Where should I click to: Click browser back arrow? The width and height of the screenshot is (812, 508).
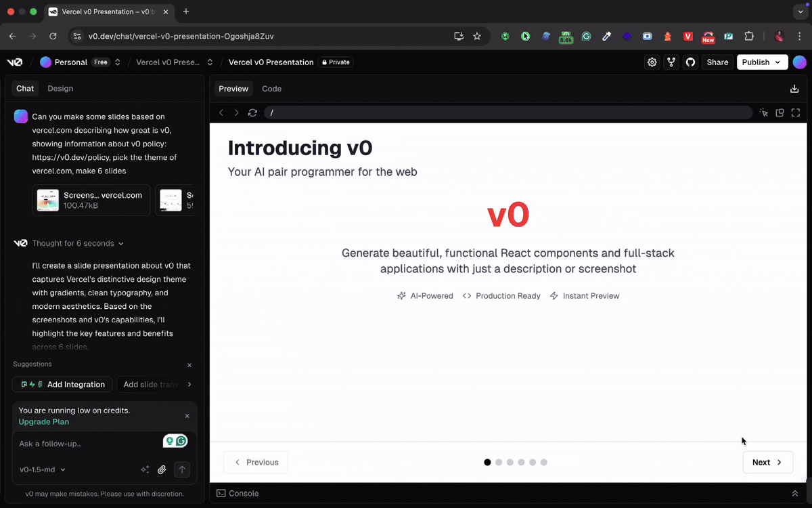pos(13,37)
